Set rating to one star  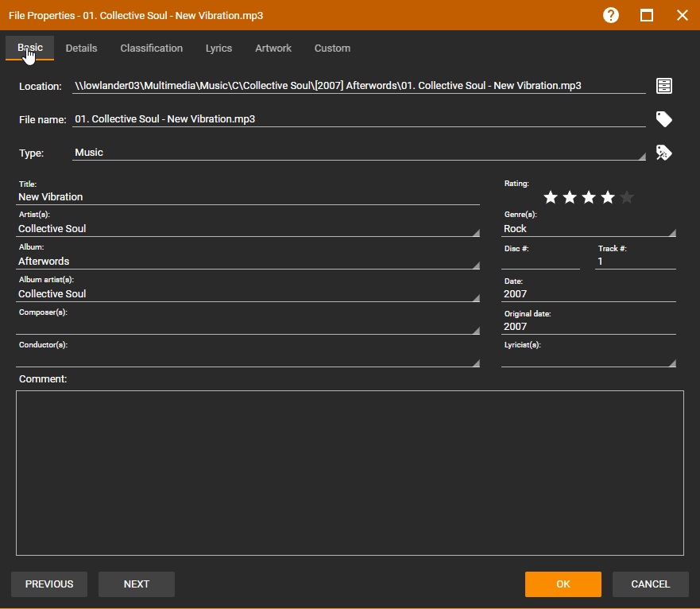click(x=551, y=197)
